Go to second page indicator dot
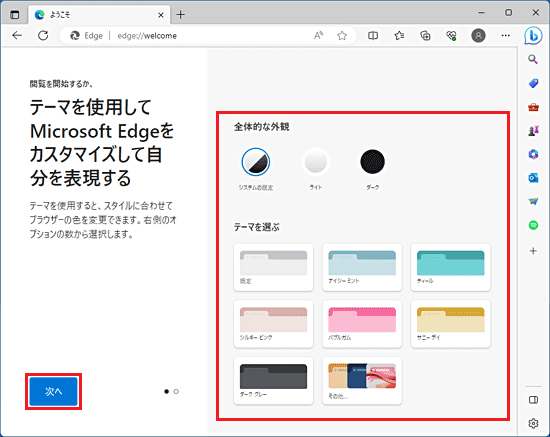Image resolution: width=550 pixels, height=437 pixels. tap(176, 391)
